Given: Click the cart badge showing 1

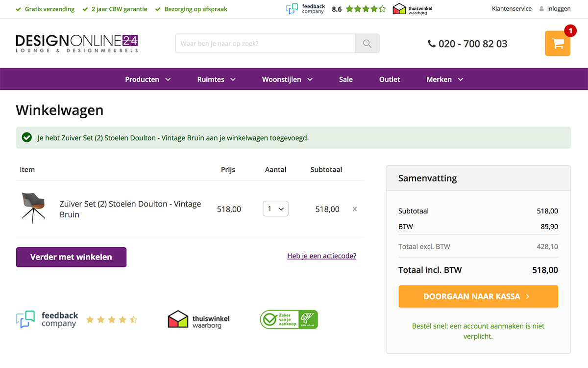Looking at the screenshot, I should coord(570,31).
